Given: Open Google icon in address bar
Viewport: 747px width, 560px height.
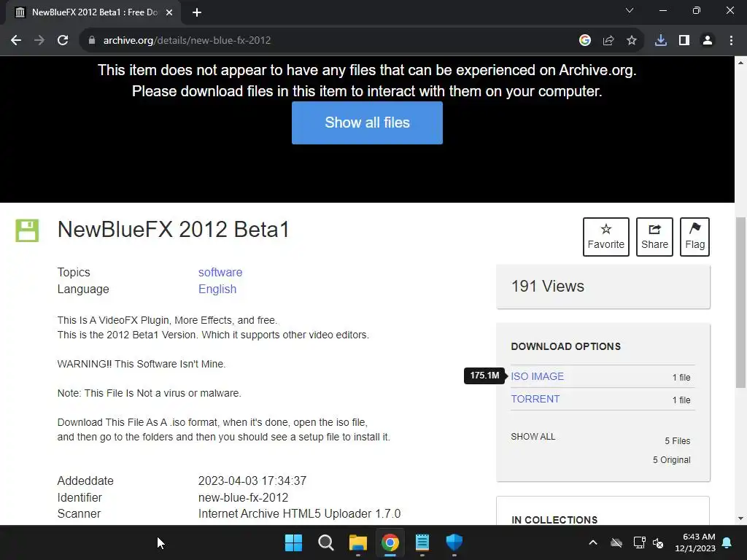Looking at the screenshot, I should point(585,41).
